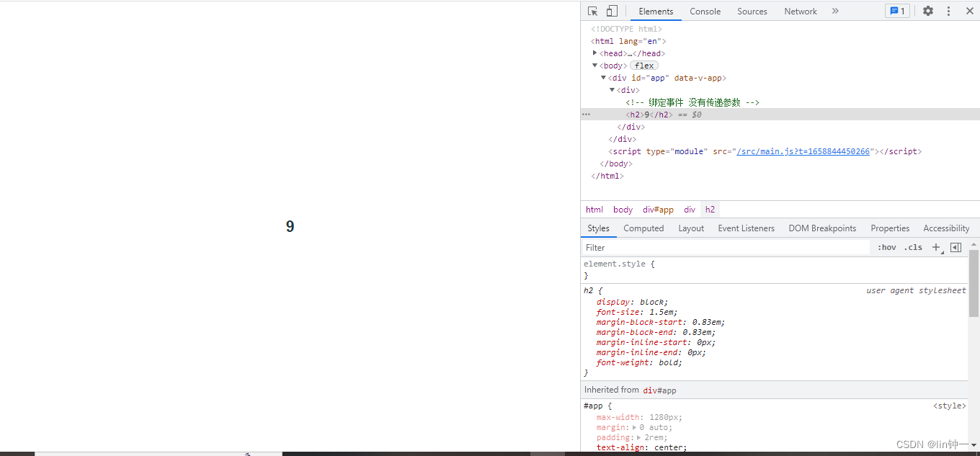Screen dimensions: 980x456
Task: Collapse the div#app element node
Action: pos(603,78)
